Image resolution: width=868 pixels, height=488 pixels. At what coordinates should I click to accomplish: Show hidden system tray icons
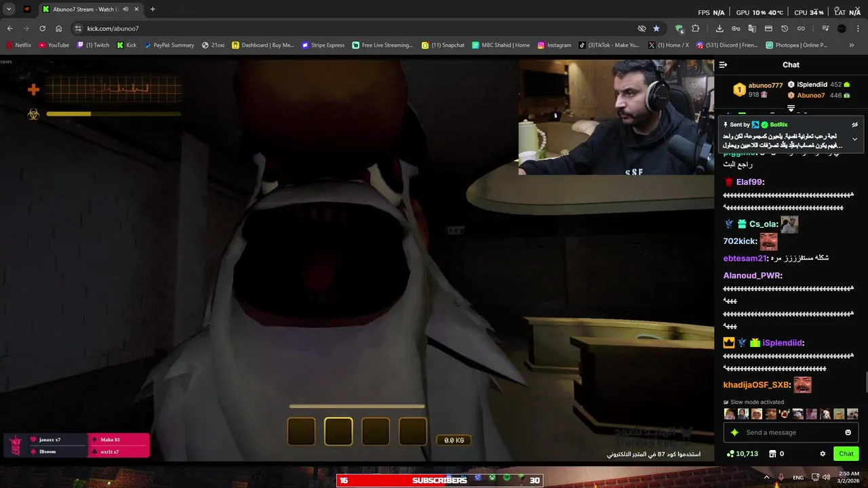pyautogui.click(x=767, y=477)
